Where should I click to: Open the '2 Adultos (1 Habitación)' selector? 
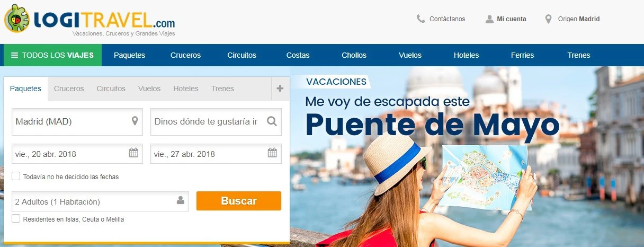click(x=100, y=201)
